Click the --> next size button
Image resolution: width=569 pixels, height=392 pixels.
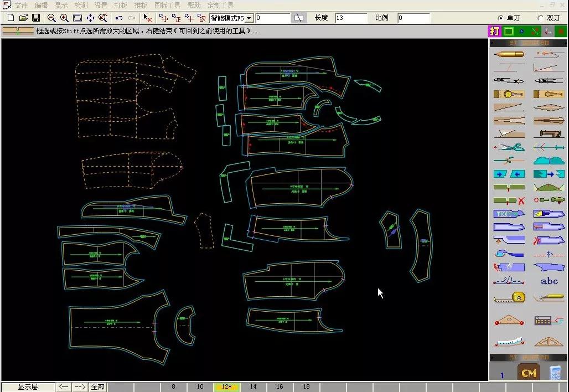click(80, 387)
